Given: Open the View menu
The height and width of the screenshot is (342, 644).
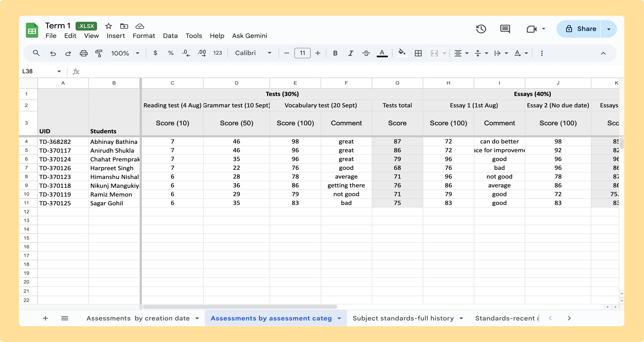Looking at the screenshot, I should coord(91,36).
